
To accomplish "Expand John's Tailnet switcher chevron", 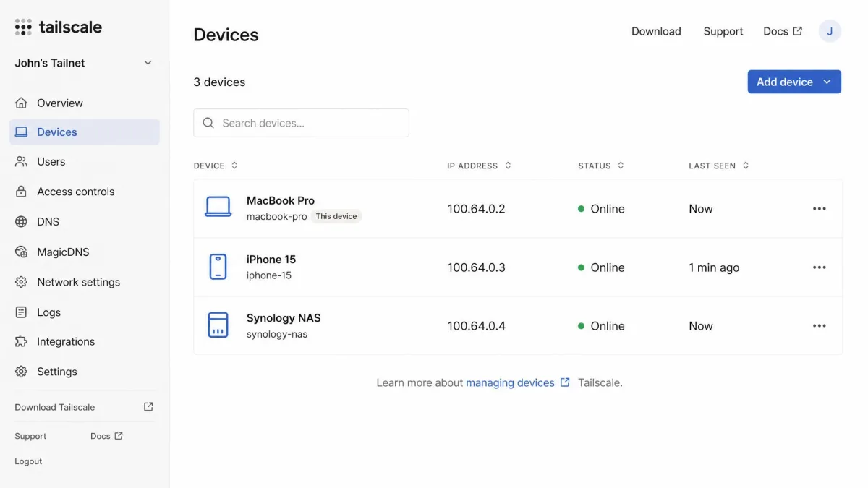I will [x=148, y=63].
